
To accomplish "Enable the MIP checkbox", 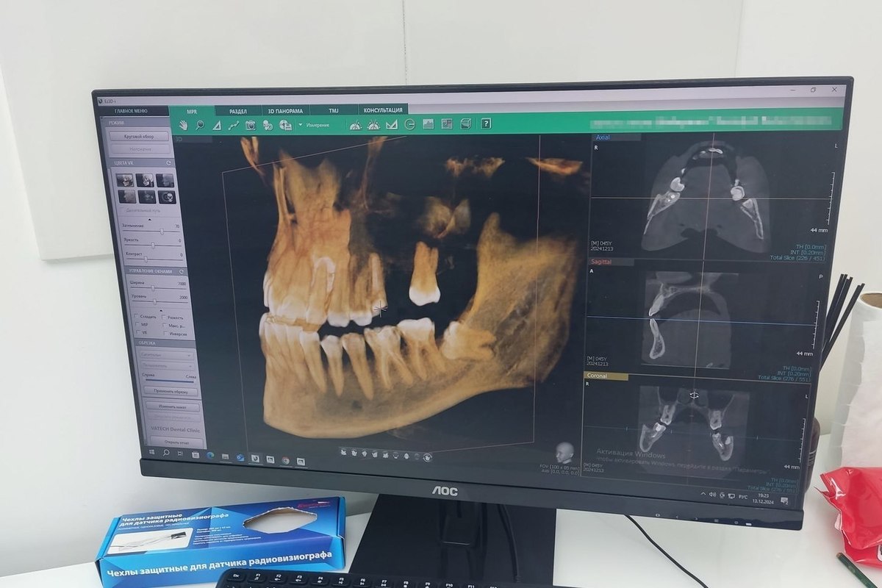I will 137,325.
